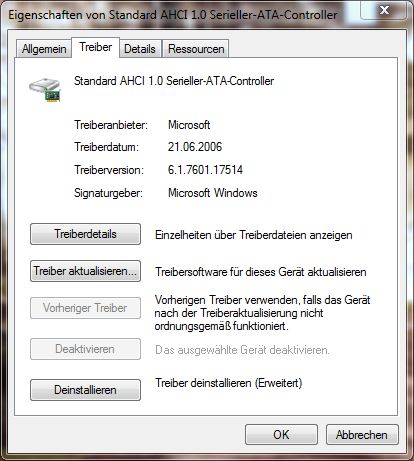Click the Treiberanbieter value Microsoft
414x461 pixels.
(x=189, y=125)
